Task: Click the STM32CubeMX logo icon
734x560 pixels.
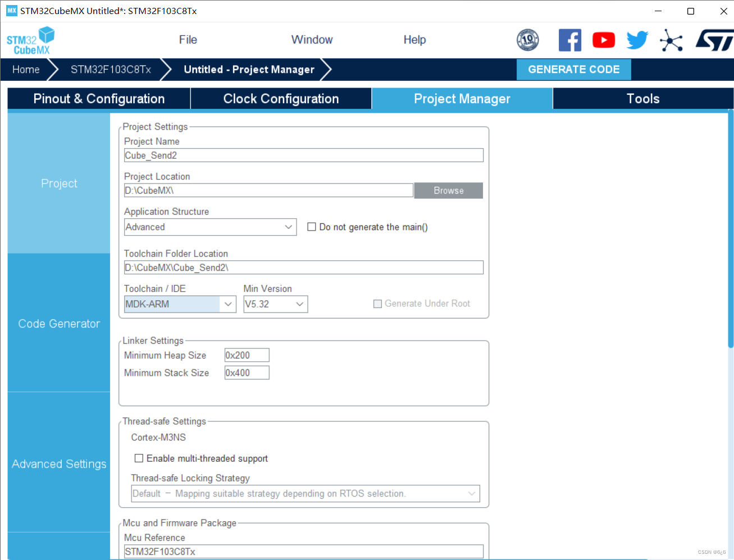Action: coord(30,41)
